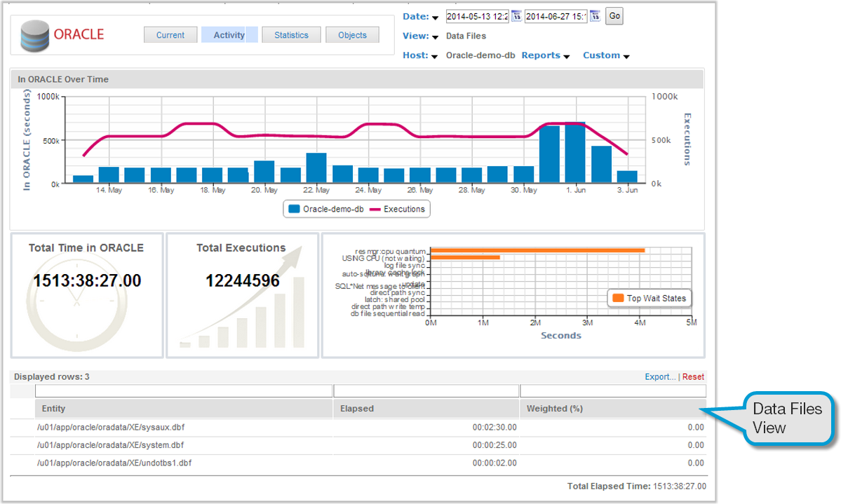Click the '3. Jun' x-axis label

tap(628, 190)
